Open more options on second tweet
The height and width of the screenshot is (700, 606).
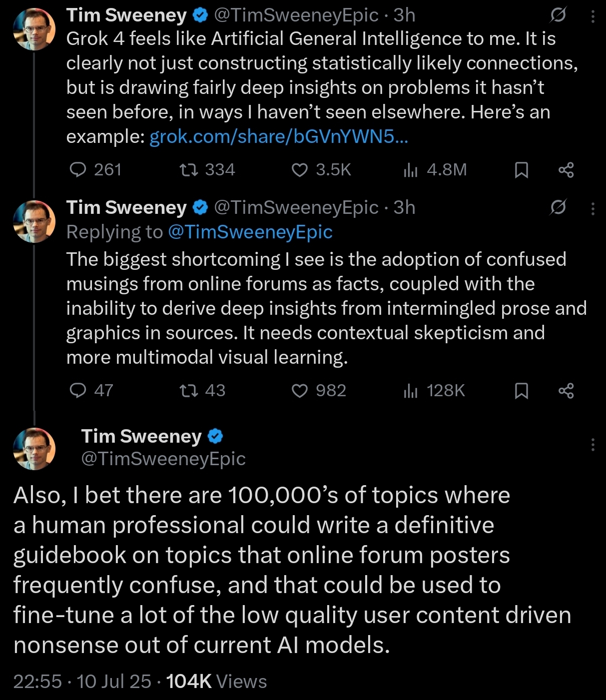coord(593,208)
